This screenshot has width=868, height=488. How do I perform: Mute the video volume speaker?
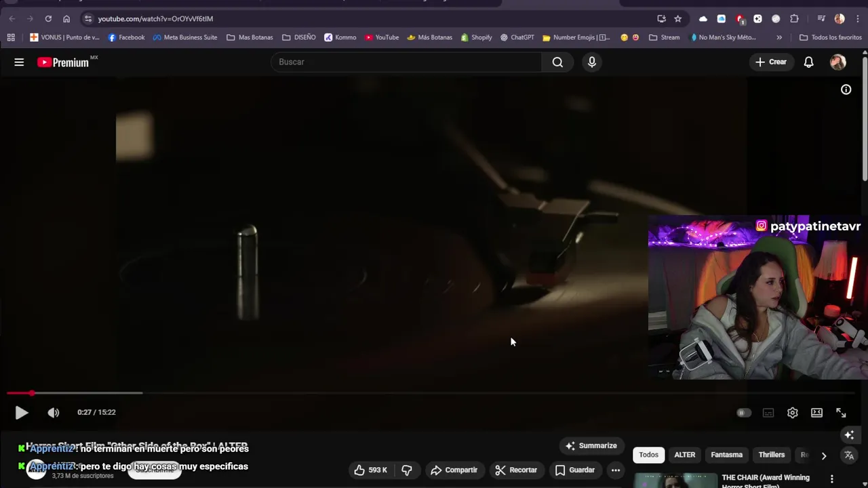coord(53,412)
